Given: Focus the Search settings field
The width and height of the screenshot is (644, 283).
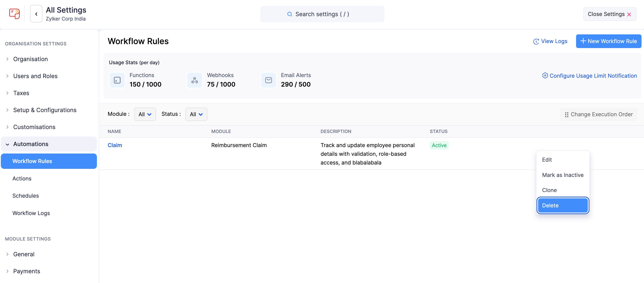Looking at the screenshot, I should (322, 14).
